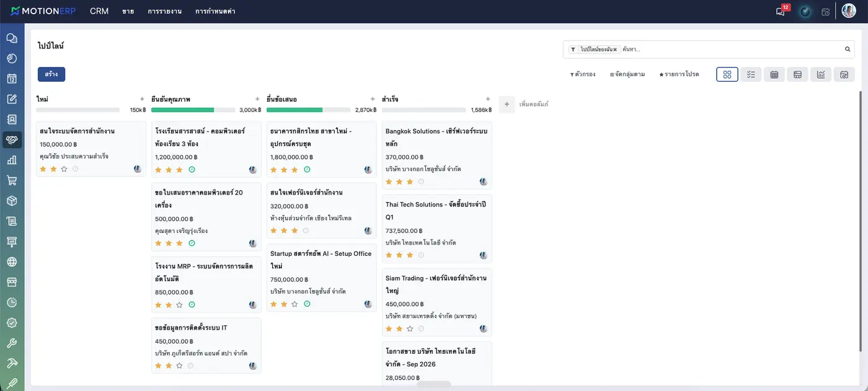Quick add in สำเร็จ column plus
Image resolution: width=868 pixels, height=391 pixels.
(x=488, y=99)
